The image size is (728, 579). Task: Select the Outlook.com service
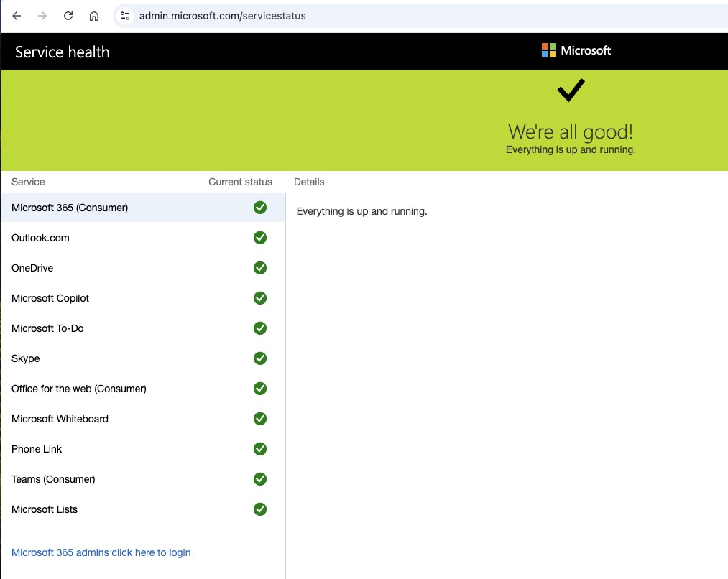pyautogui.click(x=143, y=238)
